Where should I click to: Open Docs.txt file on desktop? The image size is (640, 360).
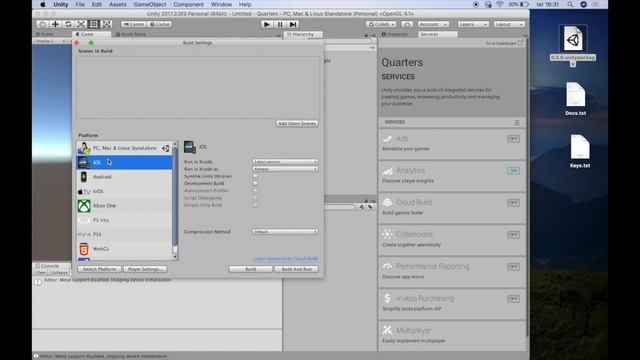tap(576, 99)
